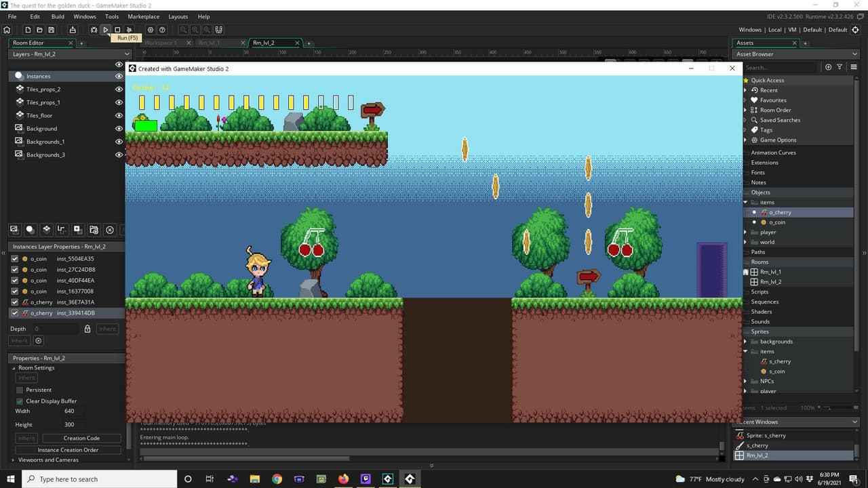This screenshot has height=488, width=868.
Task: Save the project with the disk icon
Action: [52, 30]
